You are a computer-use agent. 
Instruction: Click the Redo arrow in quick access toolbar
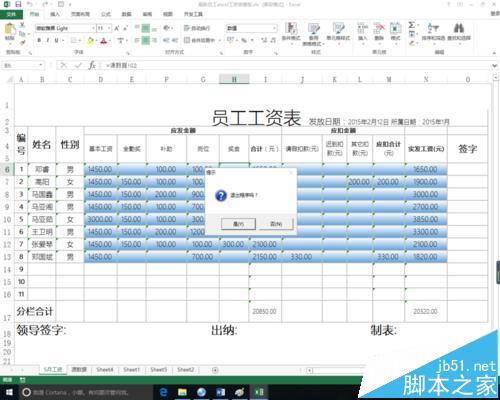45,4
